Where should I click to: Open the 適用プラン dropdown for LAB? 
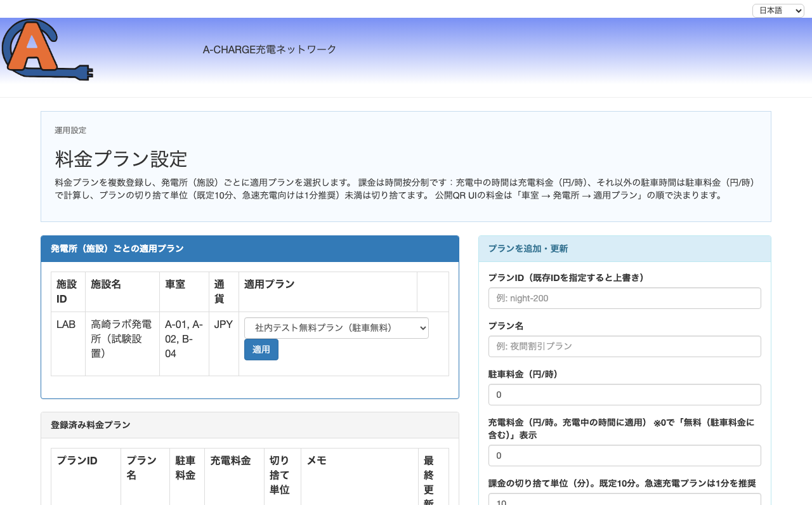coord(336,328)
